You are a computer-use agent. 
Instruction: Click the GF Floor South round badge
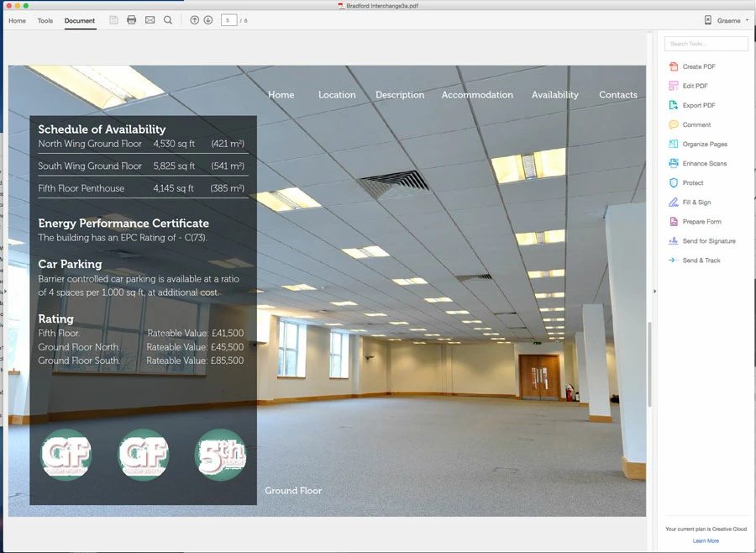[143, 455]
